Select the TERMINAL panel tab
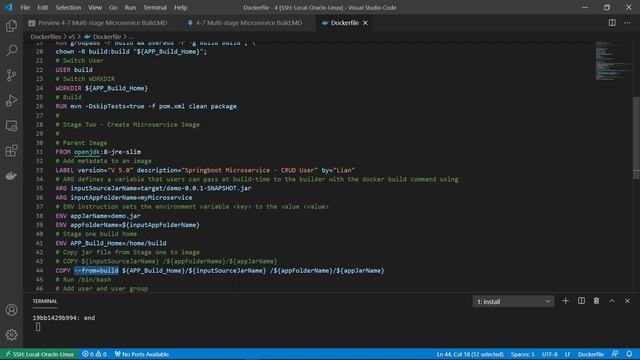This screenshot has height=360, width=640. click(45, 301)
